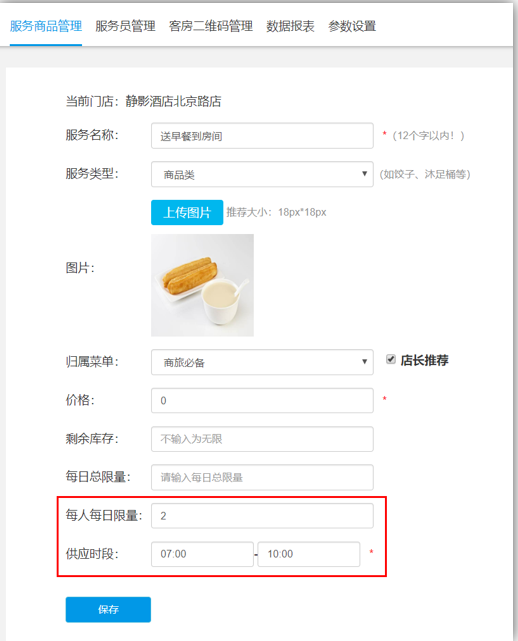Click the 归属菜单 dropdown arrow
The width and height of the screenshot is (518, 641).
coord(364,361)
